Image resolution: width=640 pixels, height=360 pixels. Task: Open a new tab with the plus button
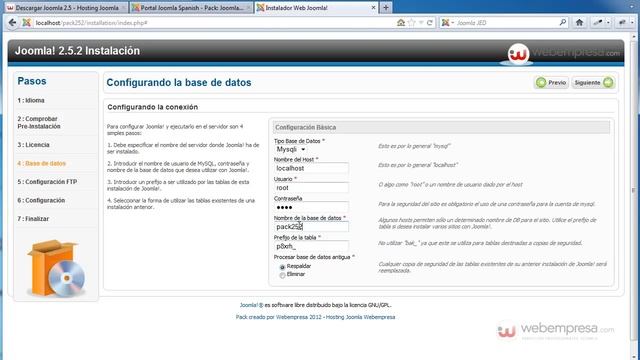pyautogui.click(x=386, y=7)
